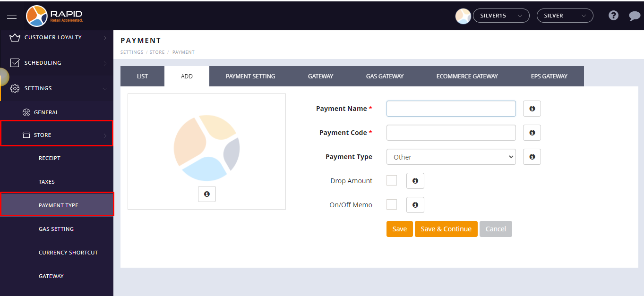
Task: Expand the SILVER store dropdown
Action: [564, 16]
